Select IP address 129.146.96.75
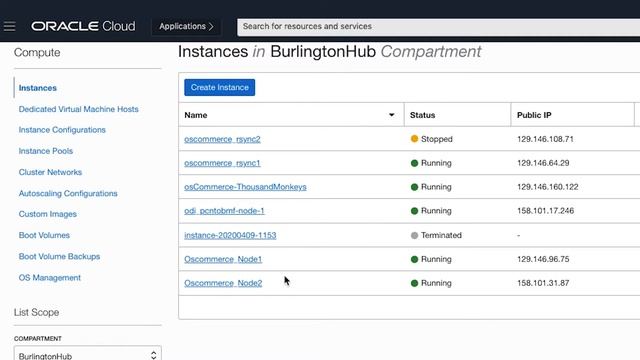The image size is (640, 360). (543, 259)
